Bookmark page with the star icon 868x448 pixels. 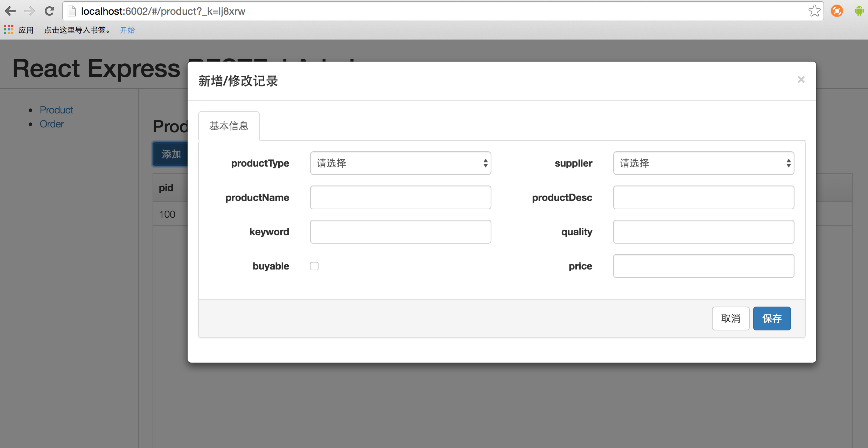814,11
